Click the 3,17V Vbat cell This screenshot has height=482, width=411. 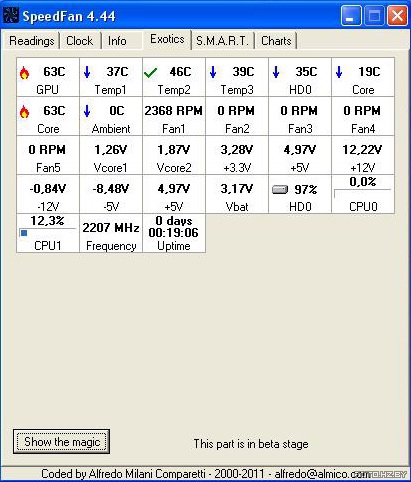(237, 194)
